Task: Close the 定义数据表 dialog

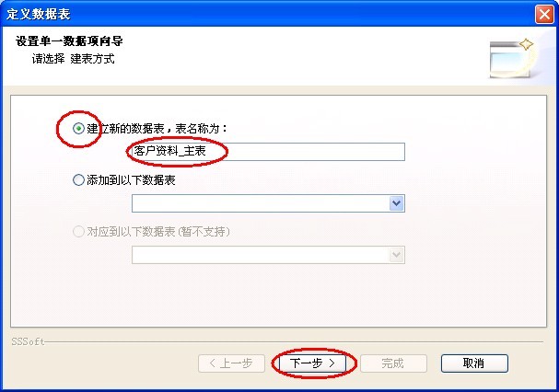Action: (x=544, y=14)
